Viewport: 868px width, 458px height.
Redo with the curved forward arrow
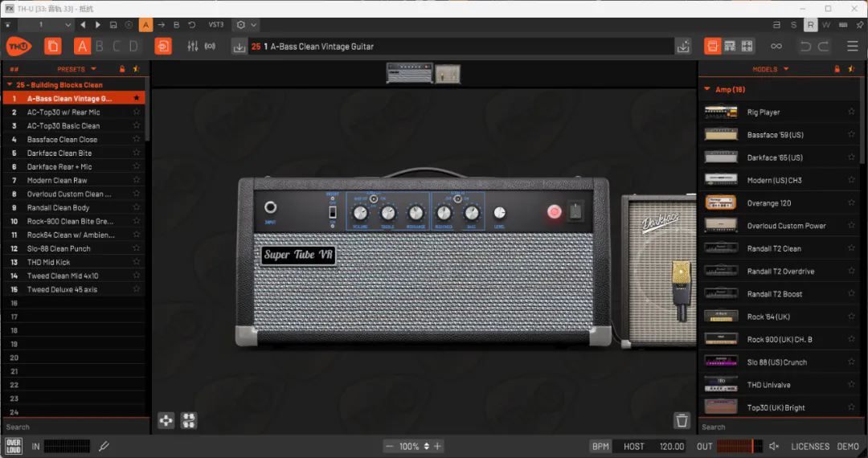pyautogui.click(x=823, y=47)
